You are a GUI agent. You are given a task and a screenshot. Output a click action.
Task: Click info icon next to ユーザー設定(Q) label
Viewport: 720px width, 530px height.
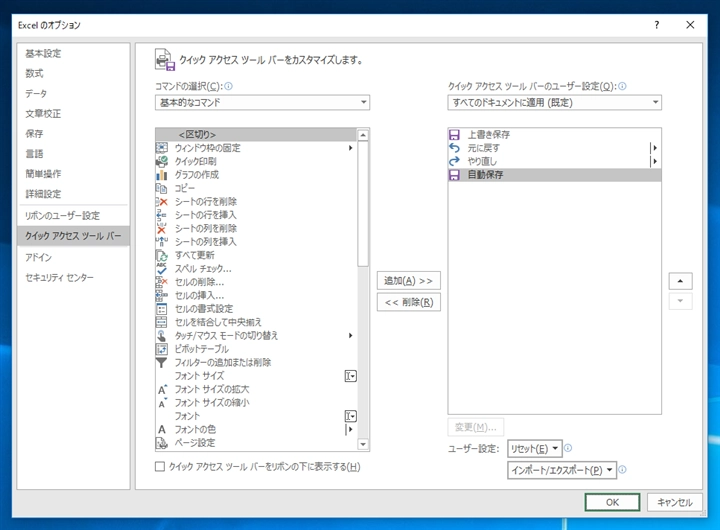tap(622, 86)
